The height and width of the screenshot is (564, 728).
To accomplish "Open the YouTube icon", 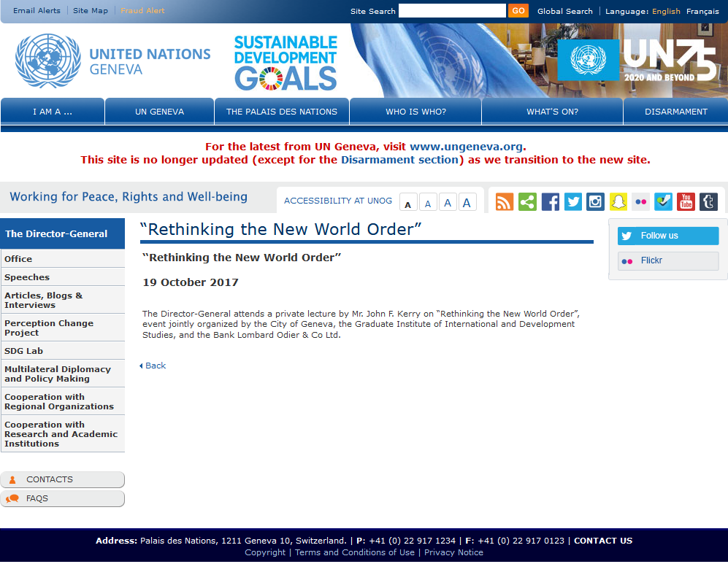I will click(x=686, y=202).
